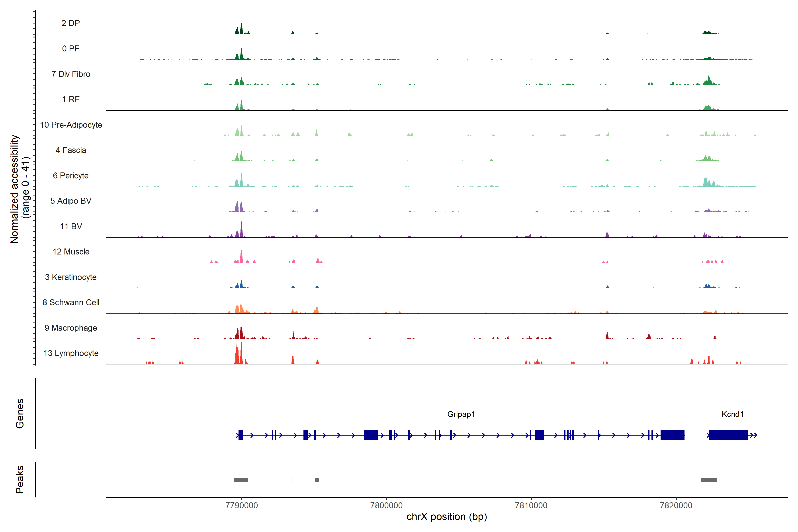Click the 13 Lymphocyte track label

(x=71, y=353)
